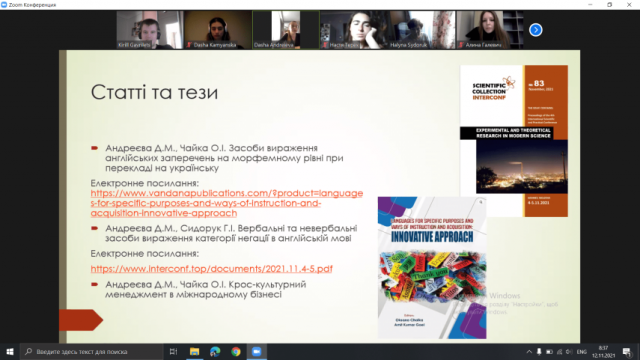The height and width of the screenshot is (360, 640).
Task: Open the Windows notification center
Action: click(627, 351)
